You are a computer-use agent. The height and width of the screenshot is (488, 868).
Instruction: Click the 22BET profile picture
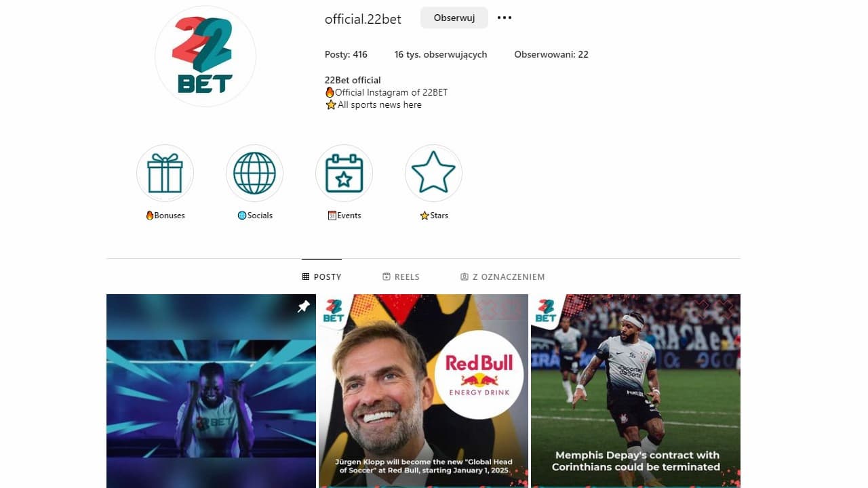point(205,56)
